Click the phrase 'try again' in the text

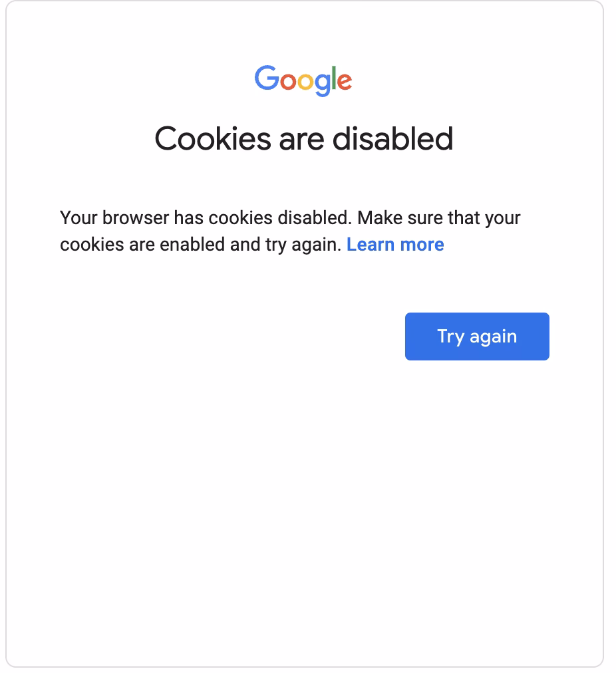click(x=299, y=244)
